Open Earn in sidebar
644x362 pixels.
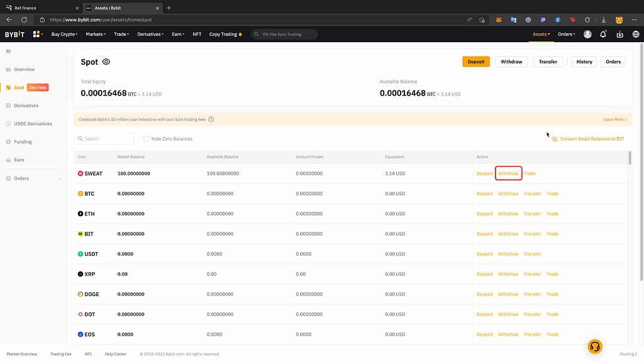point(19,160)
